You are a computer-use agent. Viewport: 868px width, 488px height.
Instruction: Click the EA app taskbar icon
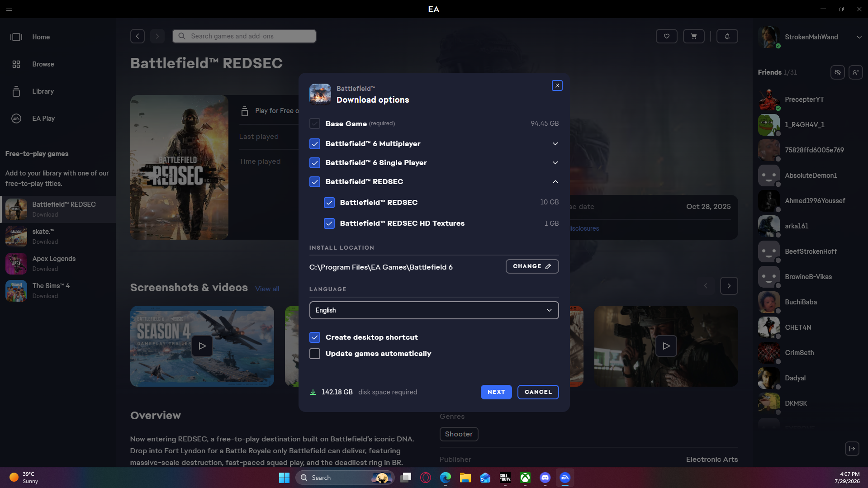point(565,478)
